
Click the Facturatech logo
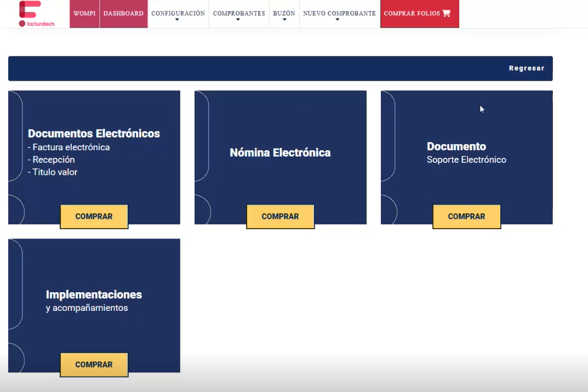point(36,14)
